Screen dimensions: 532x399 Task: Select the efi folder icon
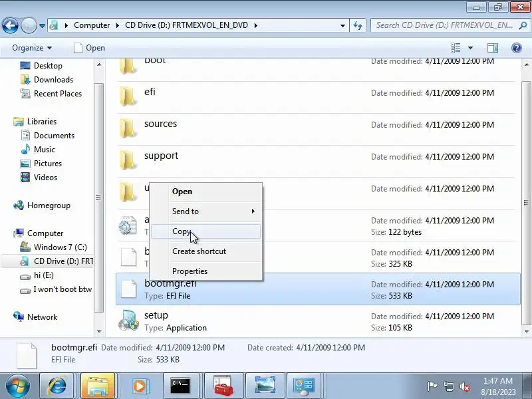(128, 96)
